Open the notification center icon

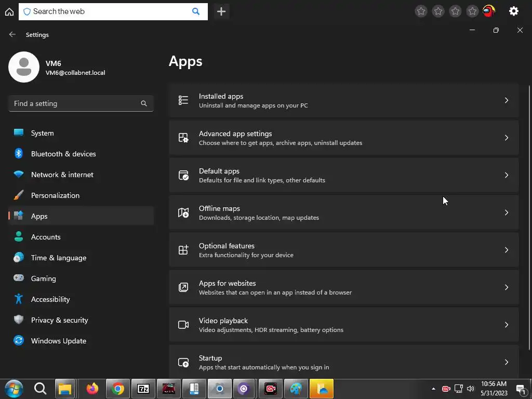[x=521, y=390]
